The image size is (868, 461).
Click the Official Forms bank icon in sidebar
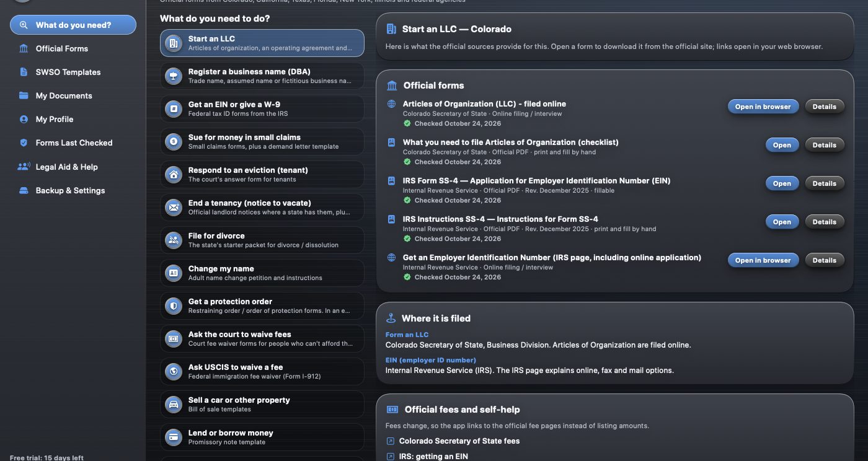tap(24, 48)
